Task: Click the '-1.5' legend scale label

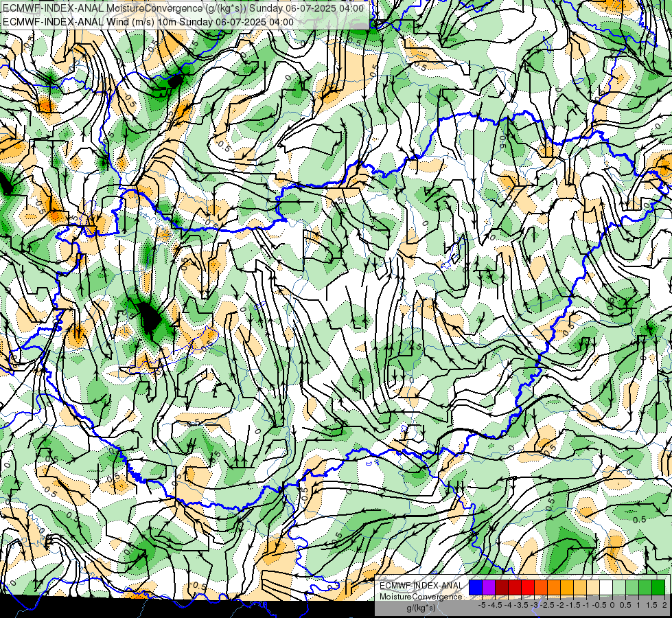Action: (573, 605)
